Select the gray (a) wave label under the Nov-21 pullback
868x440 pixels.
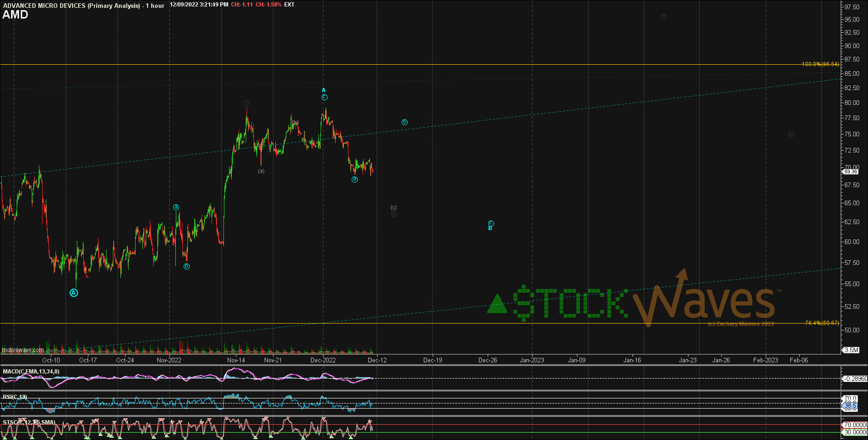click(261, 171)
